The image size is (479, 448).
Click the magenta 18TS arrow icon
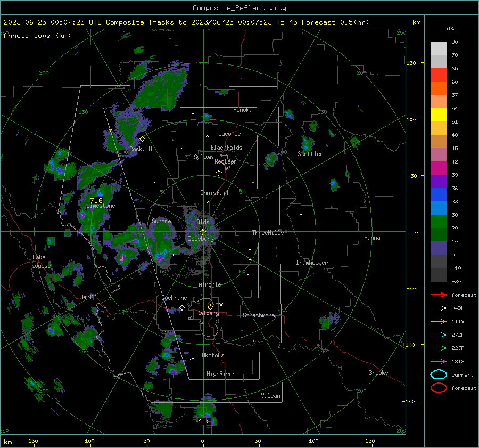tap(439, 362)
